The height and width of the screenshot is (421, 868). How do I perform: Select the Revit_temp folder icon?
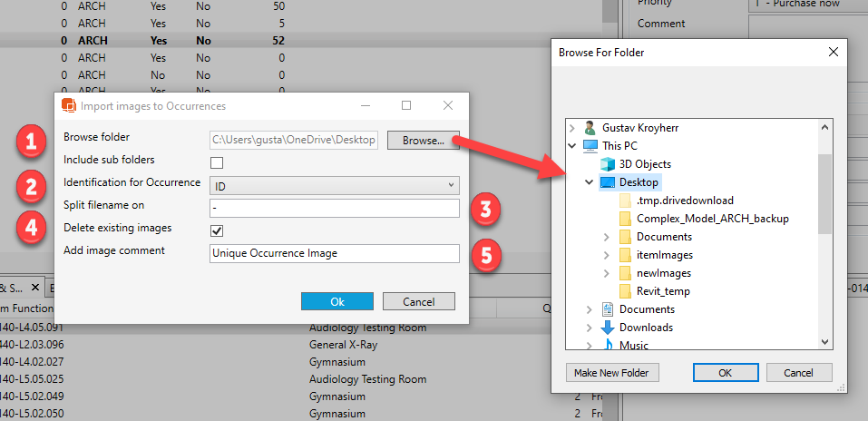[625, 291]
